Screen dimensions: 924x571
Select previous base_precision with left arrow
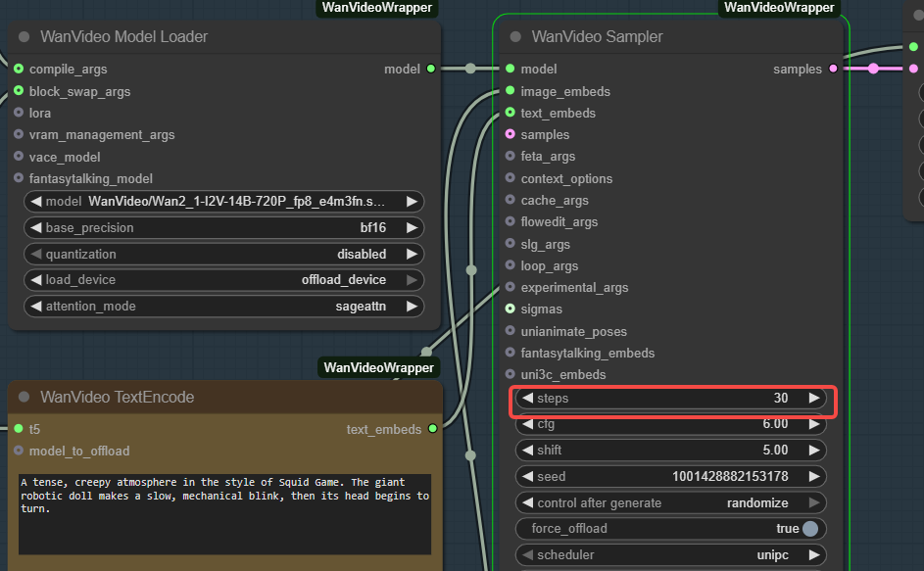pyautogui.click(x=36, y=227)
